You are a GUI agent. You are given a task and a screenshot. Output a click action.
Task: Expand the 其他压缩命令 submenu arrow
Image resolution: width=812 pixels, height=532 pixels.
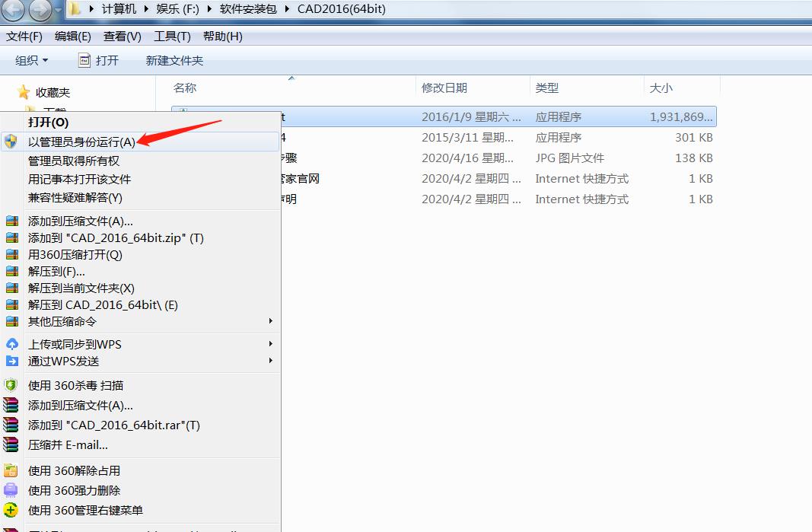click(x=270, y=321)
